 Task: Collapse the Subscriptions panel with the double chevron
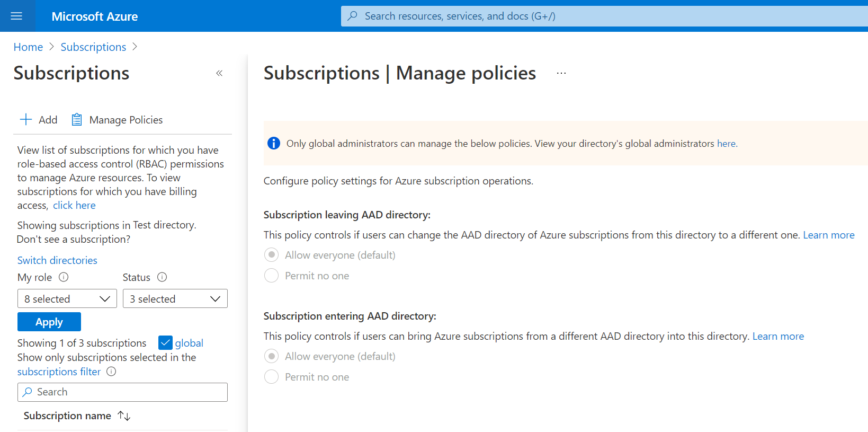coord(219,73)
